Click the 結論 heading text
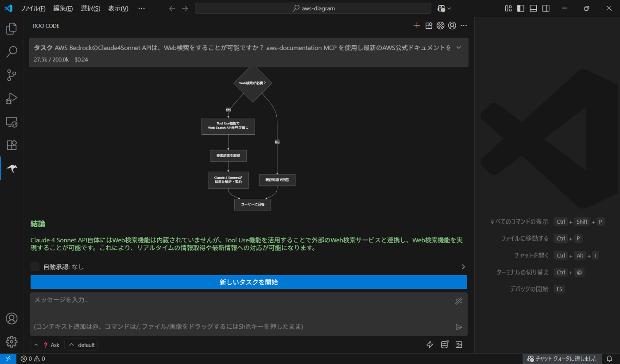620x364 pixels. (x=38, y=224)
